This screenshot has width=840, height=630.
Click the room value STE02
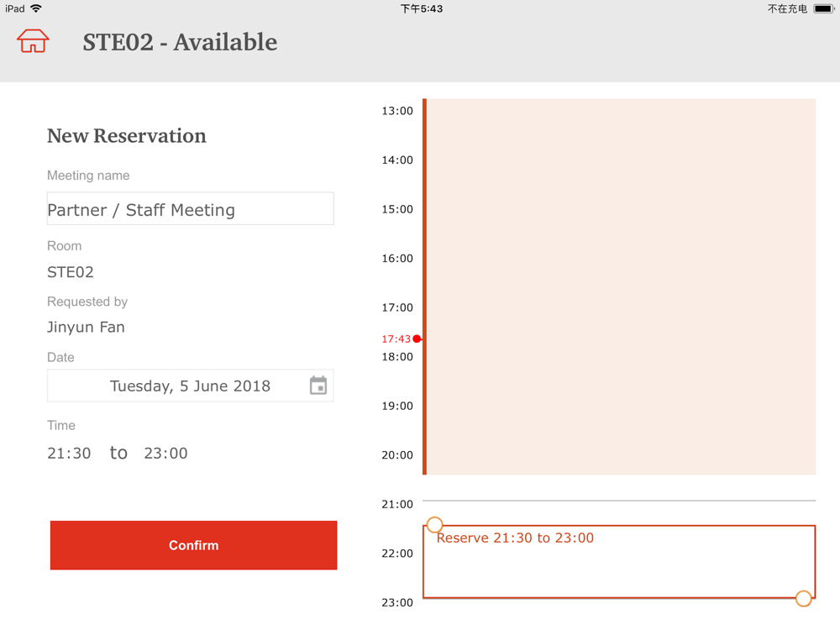tap(71, 272)
